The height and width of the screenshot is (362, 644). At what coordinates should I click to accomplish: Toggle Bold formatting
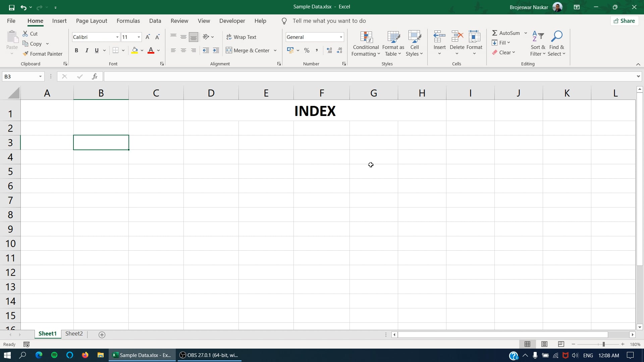click(76, 50)
